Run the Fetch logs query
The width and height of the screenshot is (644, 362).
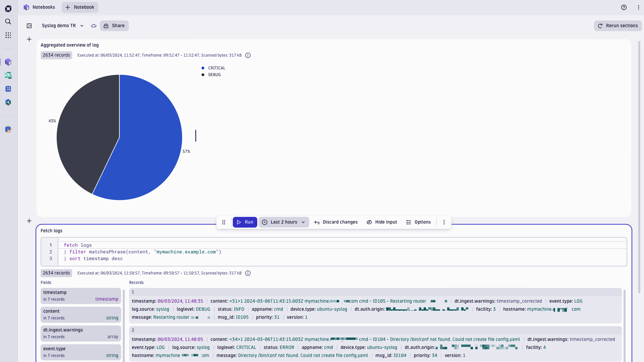pyautogui.click(x=245, y=222)
